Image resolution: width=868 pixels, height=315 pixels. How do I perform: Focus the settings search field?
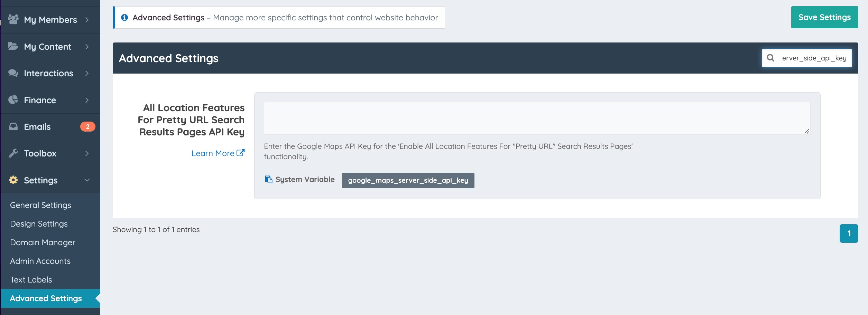tap(814, 58)
